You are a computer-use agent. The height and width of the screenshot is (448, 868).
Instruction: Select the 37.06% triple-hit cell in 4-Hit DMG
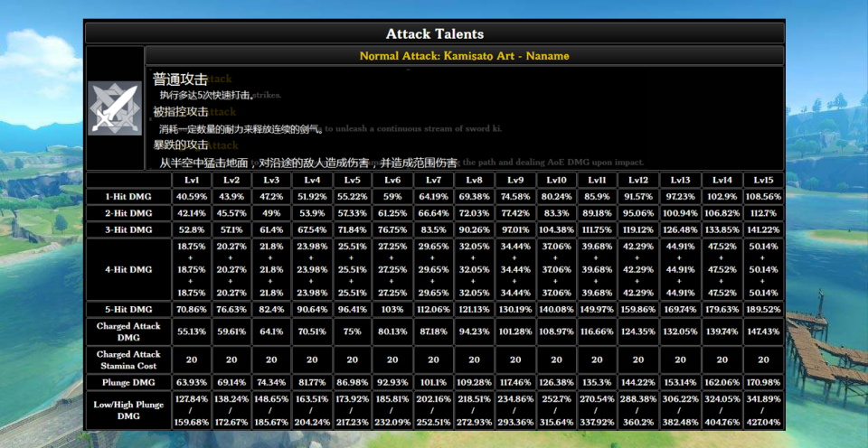pyautogui.click(x=556, y=269)
